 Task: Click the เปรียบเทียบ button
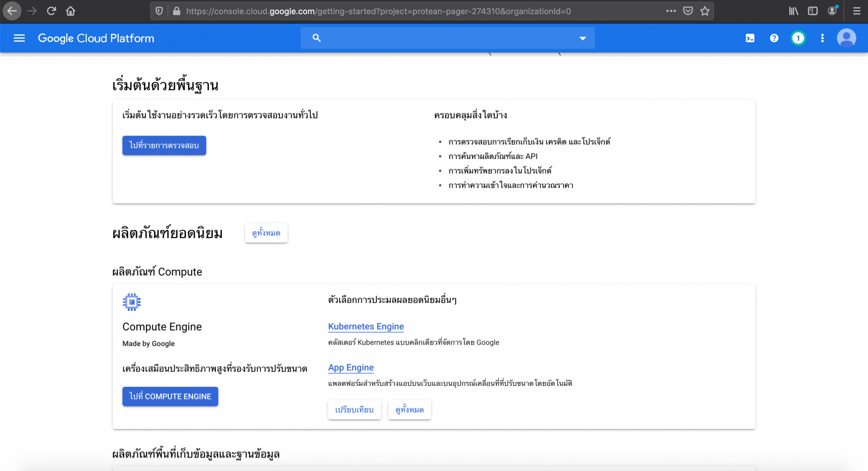click(x=354, y=410)
